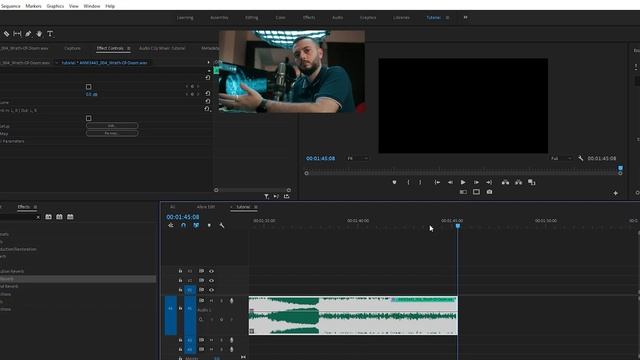
Task: Select the Pen tool in the toolbar
Action: coord(28,34)
